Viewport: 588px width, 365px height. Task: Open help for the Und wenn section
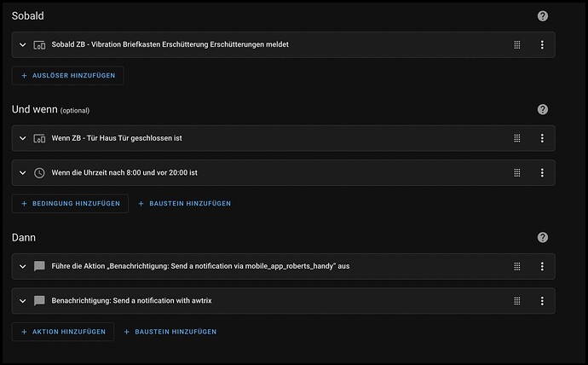[543, 110]
